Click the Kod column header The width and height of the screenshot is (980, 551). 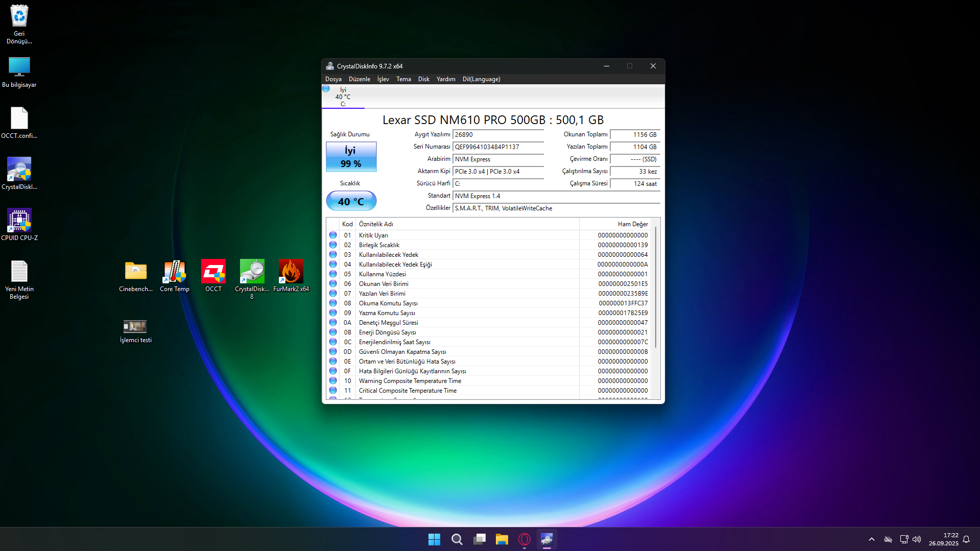click(347, 224)
